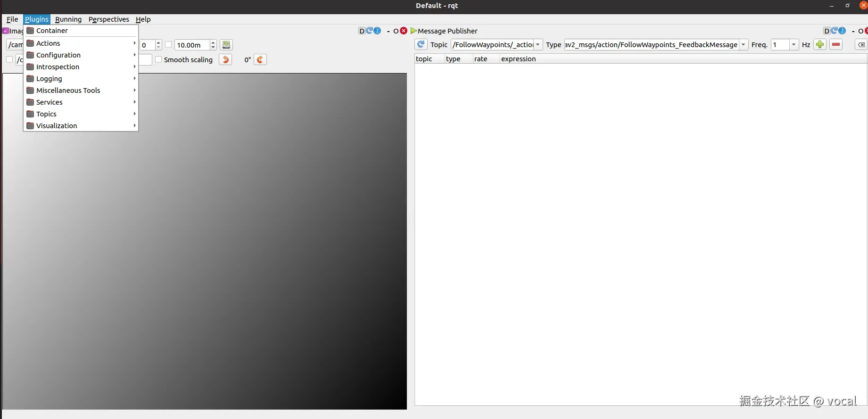
Task: Open the Freq. dropdown
Action: (x=794, y=44)
